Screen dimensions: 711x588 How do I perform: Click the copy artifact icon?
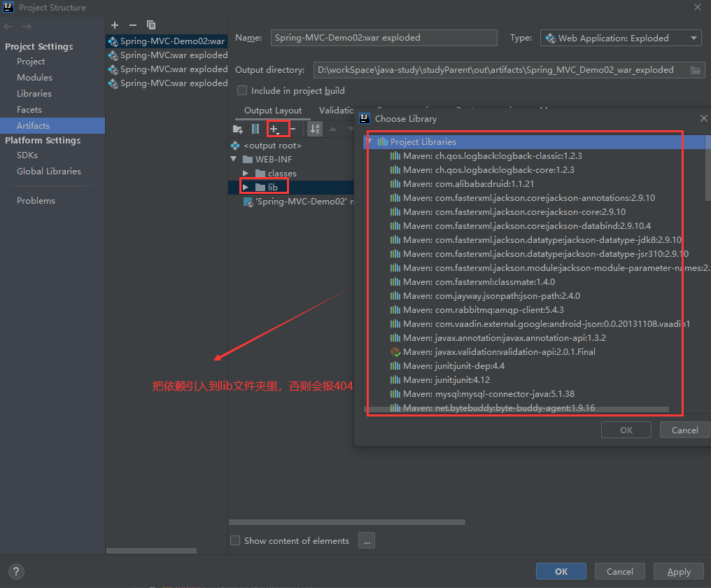point(151,25)
